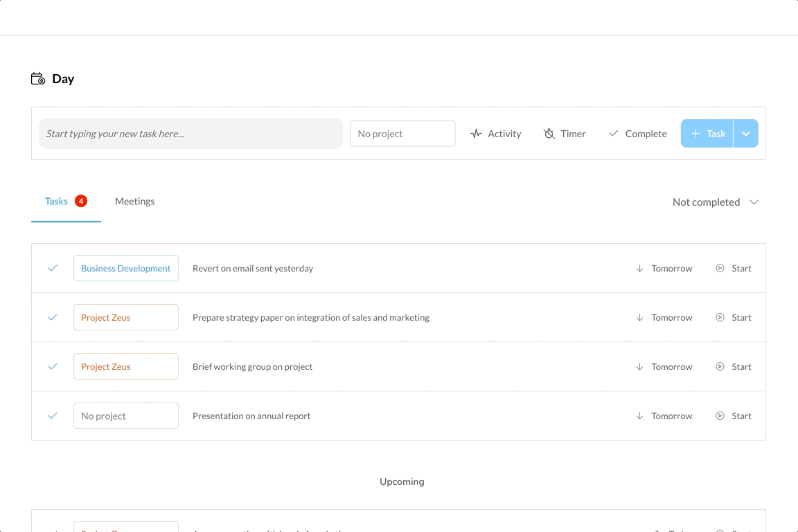Click the blue Task add button
The width and height of the screenshot is (798, 532).
pos(707,134)
